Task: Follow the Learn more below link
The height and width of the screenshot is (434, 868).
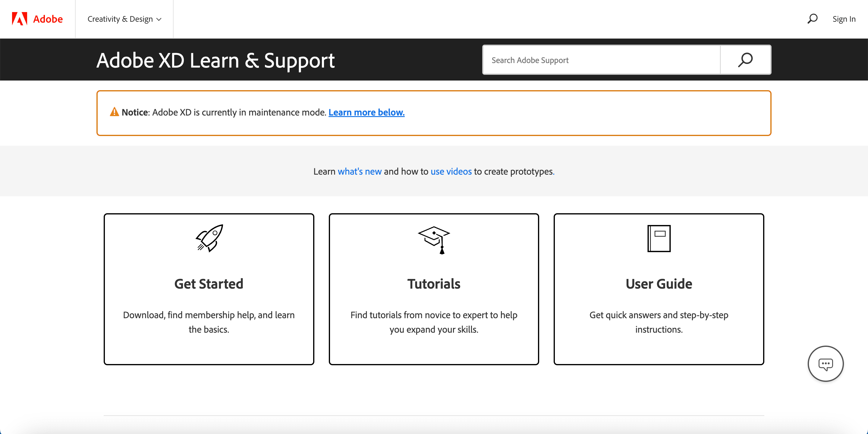Action: (366, 112)
